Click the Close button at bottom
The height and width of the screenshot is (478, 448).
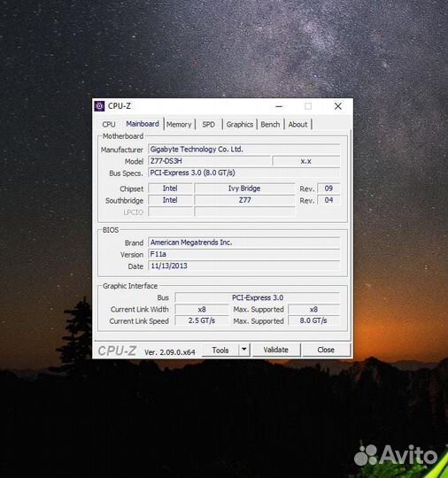point(326,350)
